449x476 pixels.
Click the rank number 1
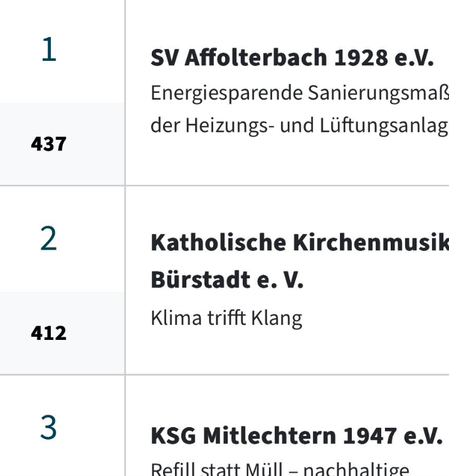(x=48, y=50)
